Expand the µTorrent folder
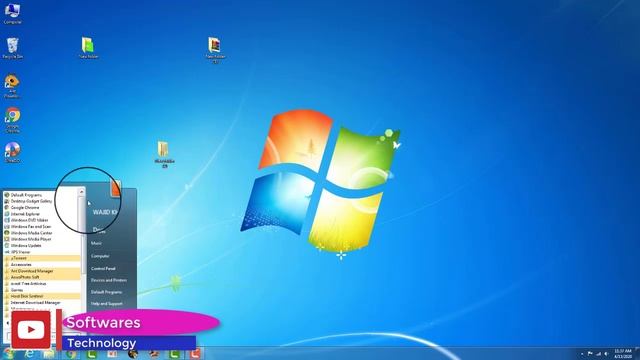Viewport: 640px width, 360px height. (42, 258)
